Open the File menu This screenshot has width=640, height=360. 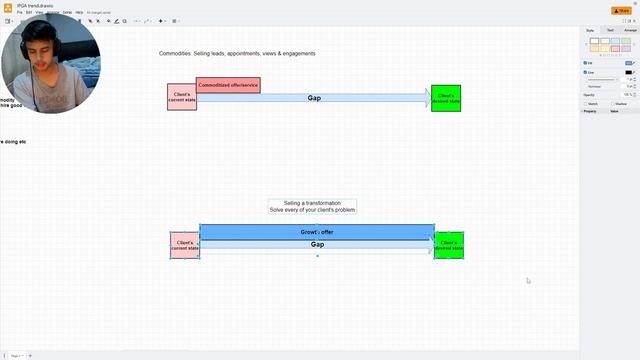[20, 13]
